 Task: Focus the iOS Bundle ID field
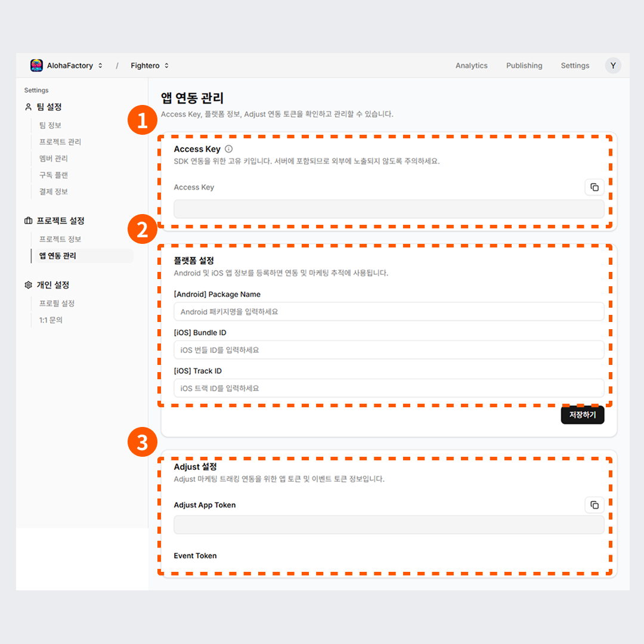coord(389,350)
